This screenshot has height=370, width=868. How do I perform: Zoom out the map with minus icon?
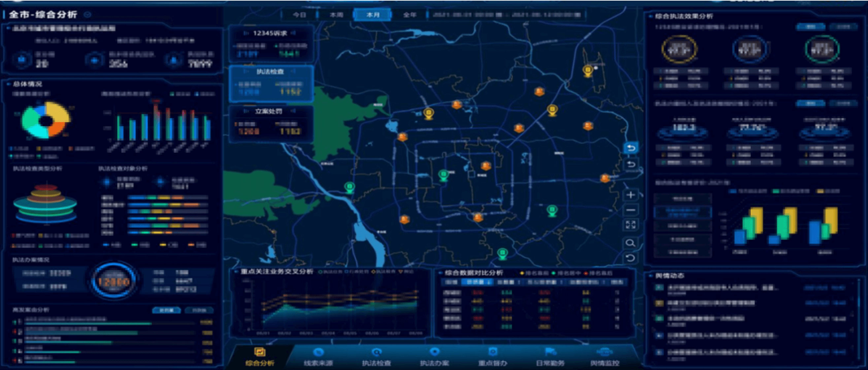click(x=630, y=210)
